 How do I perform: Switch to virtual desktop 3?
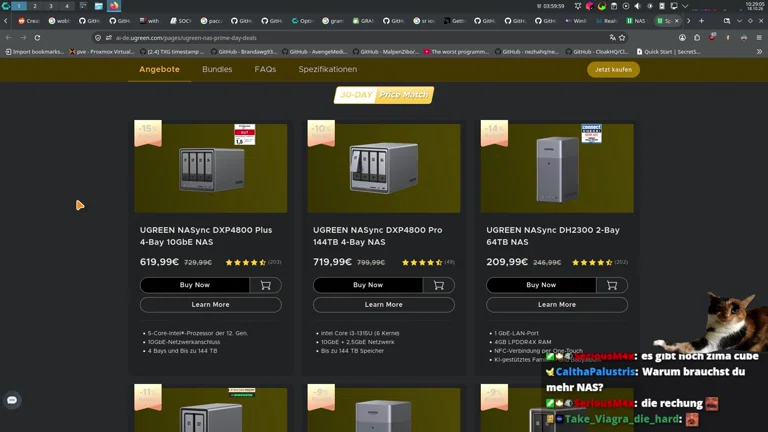tap(50, 6)
